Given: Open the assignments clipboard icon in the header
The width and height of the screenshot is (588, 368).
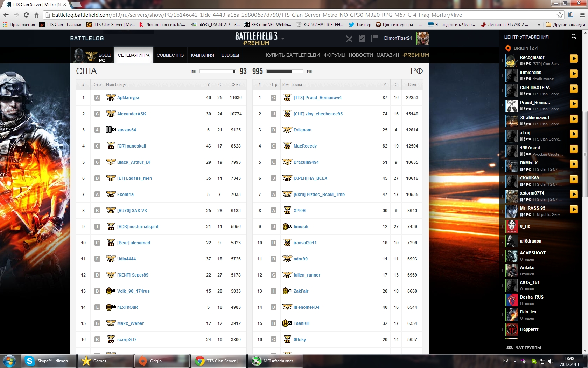Looking at the screenshot, I should pyautogui.click(x=362, y=38).
